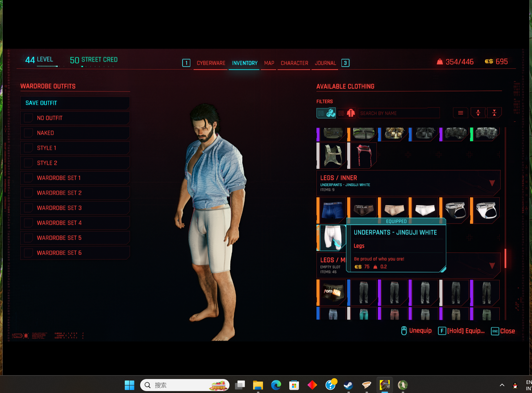Check the Wardrobe Set 3 checkbox
The width and height of the screenshot is (532, 393).
click(29, 208)
